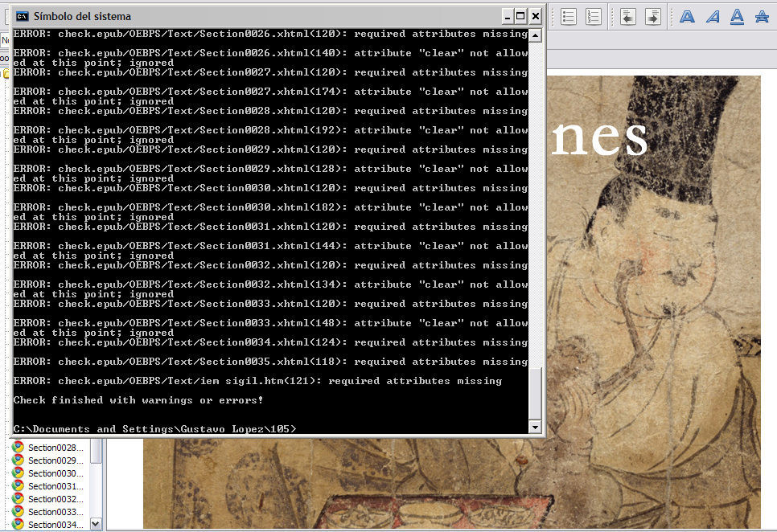Select Section0028 in the book browser
This screenshot has height=532, width=777.
[55, 448]
